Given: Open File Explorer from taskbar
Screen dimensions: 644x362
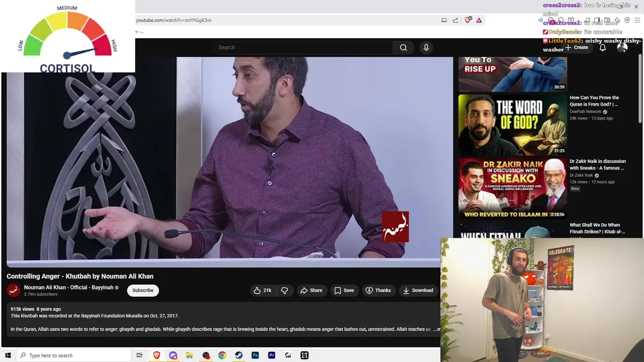Looking at the screenshot, I should tap(189, 355).
